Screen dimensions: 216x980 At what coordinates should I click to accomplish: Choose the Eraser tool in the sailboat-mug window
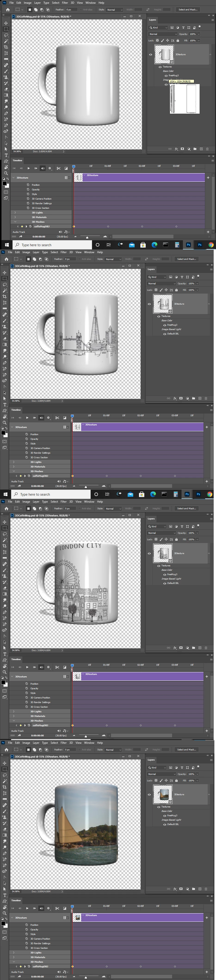click(x=5, y=829)
